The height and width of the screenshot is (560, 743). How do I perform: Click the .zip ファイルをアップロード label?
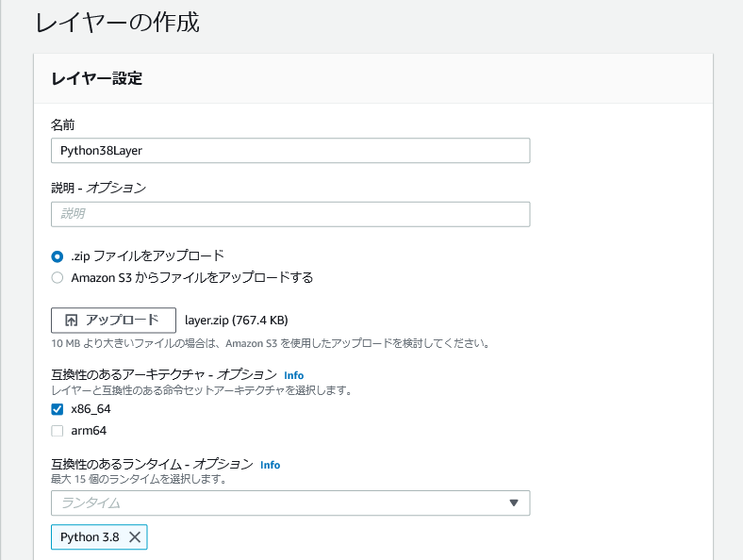pyautogui.click(x=147, y=255)
